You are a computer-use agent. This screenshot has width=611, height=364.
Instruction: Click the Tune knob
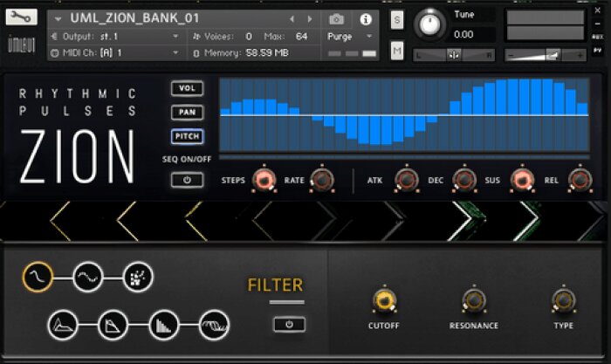pyautogui.click(x=429, y=24)
